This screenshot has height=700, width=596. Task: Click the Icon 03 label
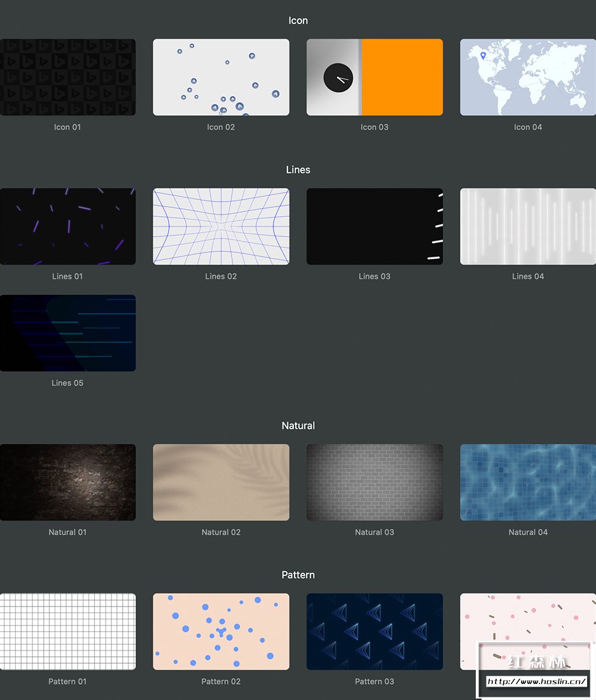[375, 127]
